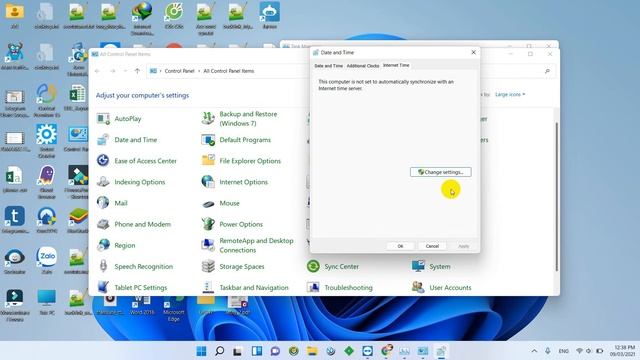
Task: Open Taskbar and Navigation icon
Action: [x=208, y=287]
